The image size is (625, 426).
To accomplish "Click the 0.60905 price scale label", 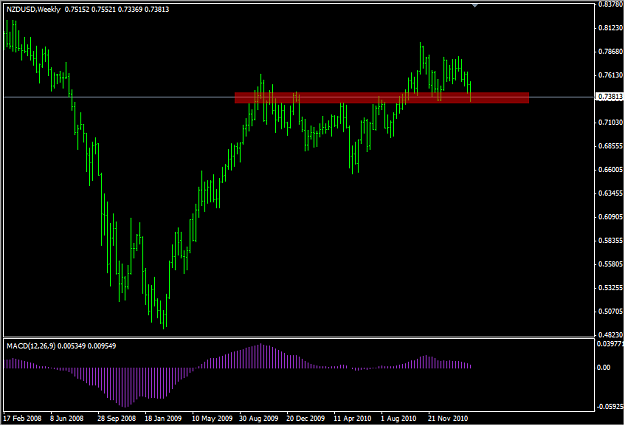I will (610, 217).
